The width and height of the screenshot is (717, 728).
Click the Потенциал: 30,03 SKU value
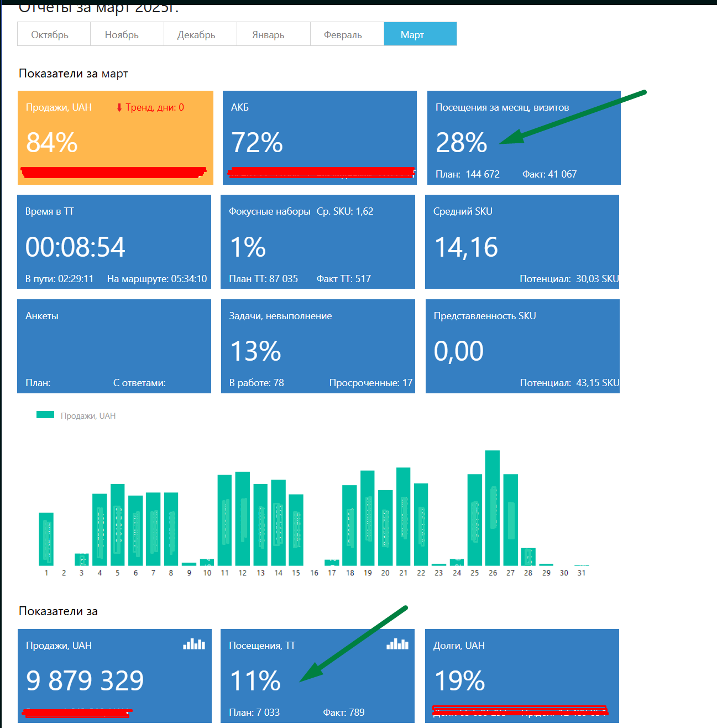pyautogui.click(x=569, y=279)
